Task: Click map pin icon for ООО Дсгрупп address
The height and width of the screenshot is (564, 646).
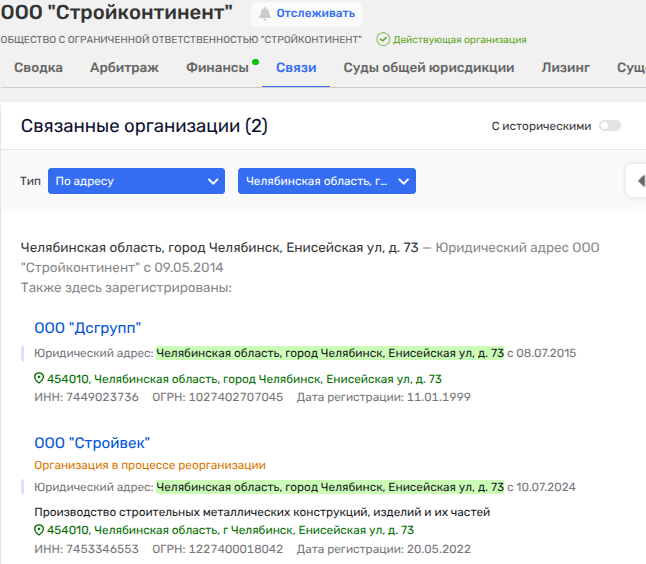Action: [x=39, y=379]
